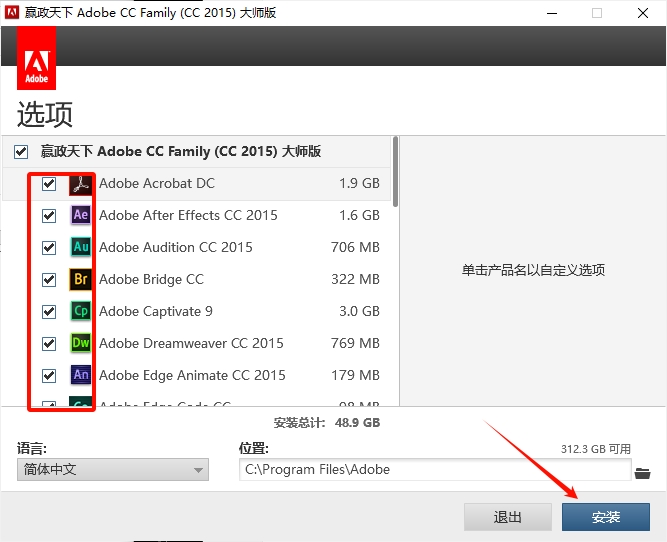
Task: Select the Adobe Bridge CC name
Action: coord(151,279)
